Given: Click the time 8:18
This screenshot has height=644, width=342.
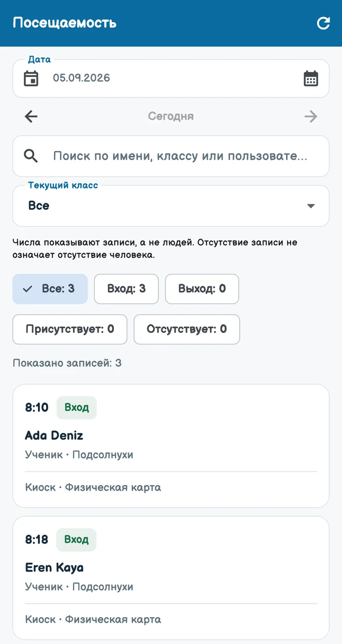Looking at the screenshot, I should click(37, 540).
